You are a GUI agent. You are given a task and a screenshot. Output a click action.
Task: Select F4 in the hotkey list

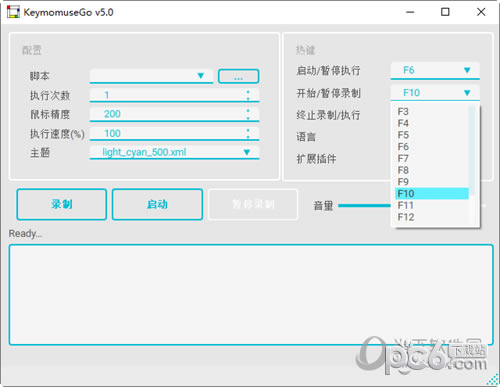[432, 123]
